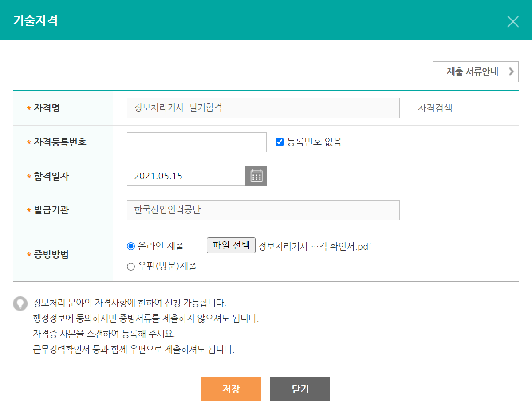Viewport: 532px width, 413px height.
Task: Click the 닫기 close button
Action: coord(300,389)
